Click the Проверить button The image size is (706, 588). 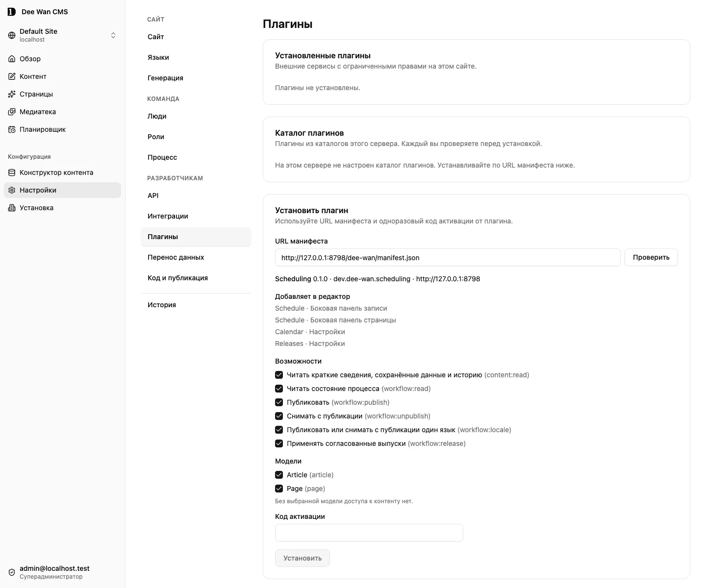pyautogui.click(x=651, y=257)
